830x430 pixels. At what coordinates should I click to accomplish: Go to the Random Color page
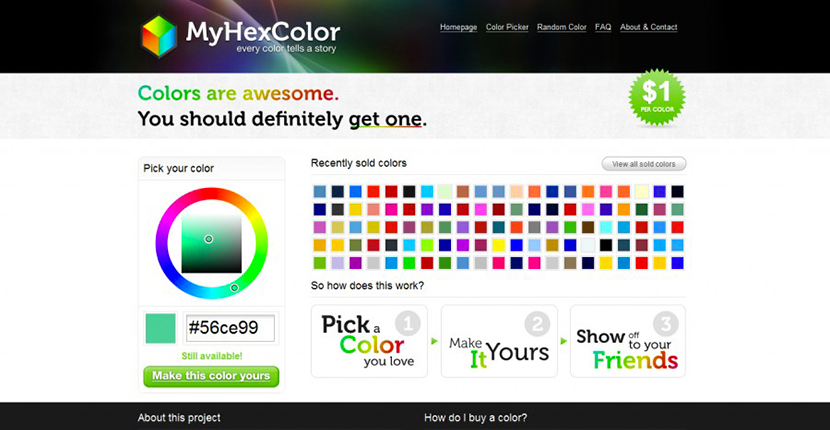point(562,27)
